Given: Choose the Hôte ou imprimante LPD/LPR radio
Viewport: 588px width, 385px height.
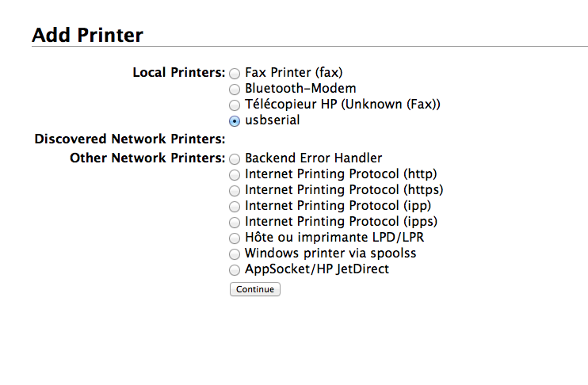Looking at the screenshot, I should pos(235,238).
